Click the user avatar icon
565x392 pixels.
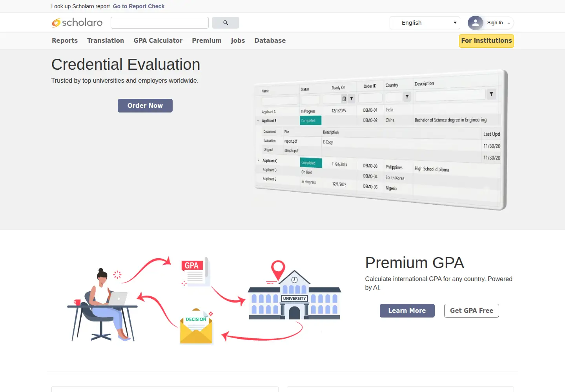tap(476, 23)
